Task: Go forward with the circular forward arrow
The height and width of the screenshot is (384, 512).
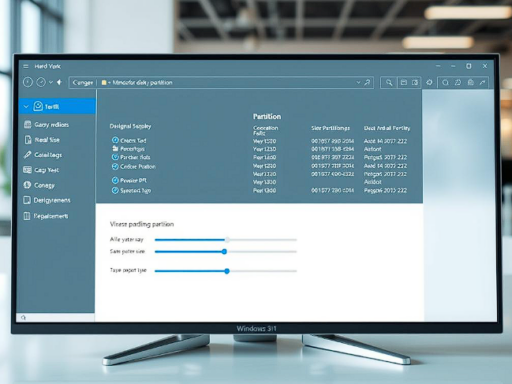Action: [41, 82]
